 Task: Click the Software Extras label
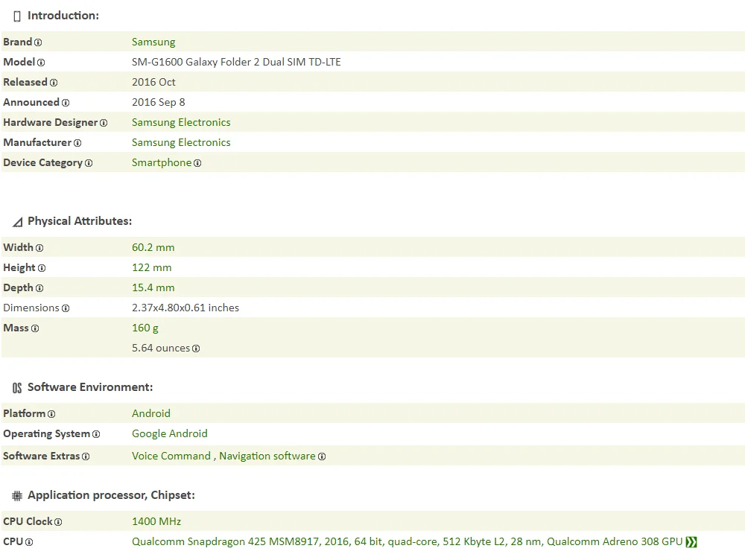(41, 456)
